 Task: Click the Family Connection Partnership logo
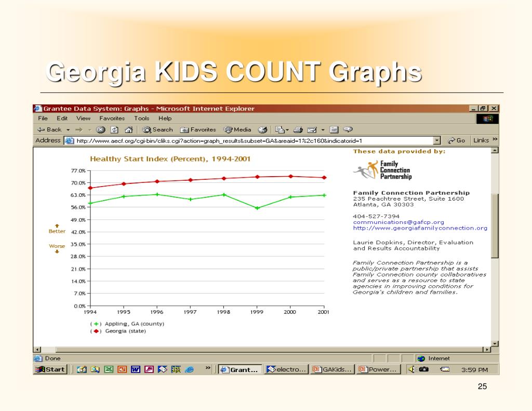(382, 170)
